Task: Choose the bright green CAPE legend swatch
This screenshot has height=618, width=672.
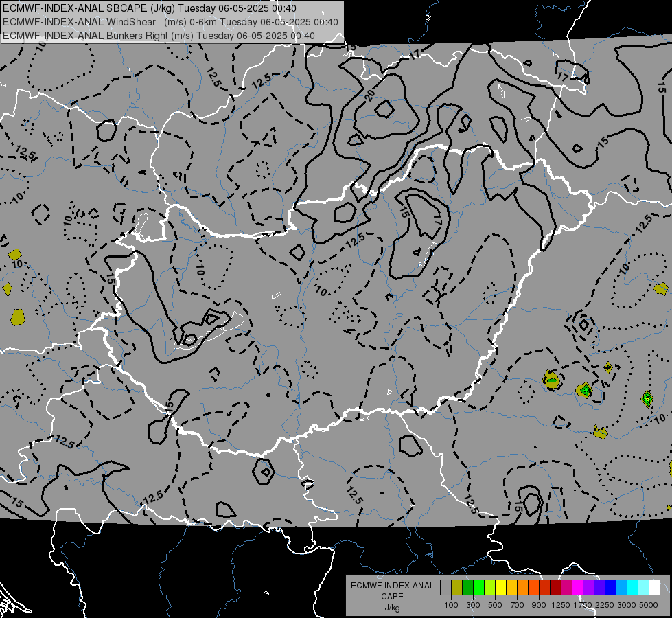Action: click(x=478, y=587)
